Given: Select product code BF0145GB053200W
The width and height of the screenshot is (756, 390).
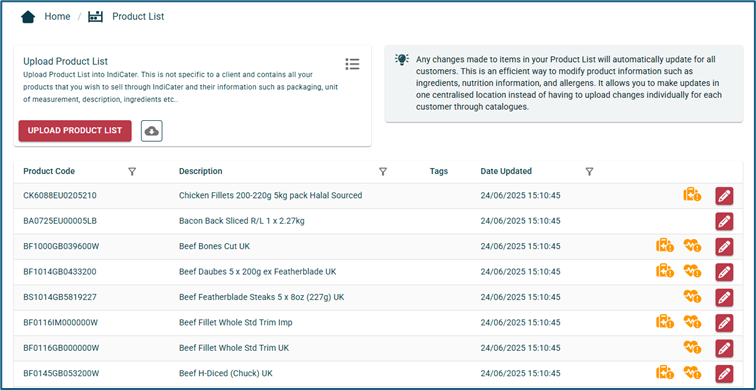Looking at the screenshot, I should [x=61, y=373].
